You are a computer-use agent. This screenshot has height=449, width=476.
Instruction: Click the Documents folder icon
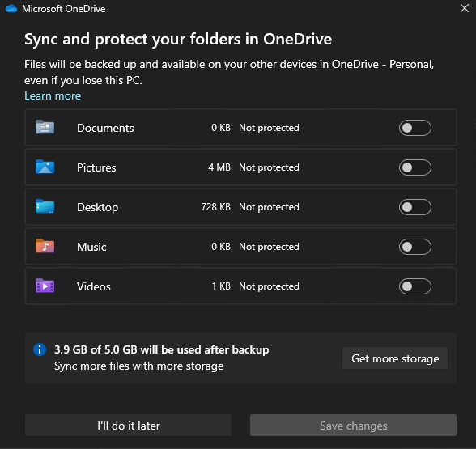pyautogui.click(x=45, y=127)
